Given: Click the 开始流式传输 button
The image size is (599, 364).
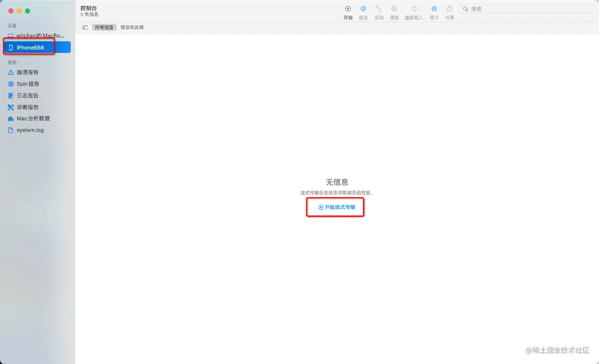Looking at the screenshot, I should 337,207.
